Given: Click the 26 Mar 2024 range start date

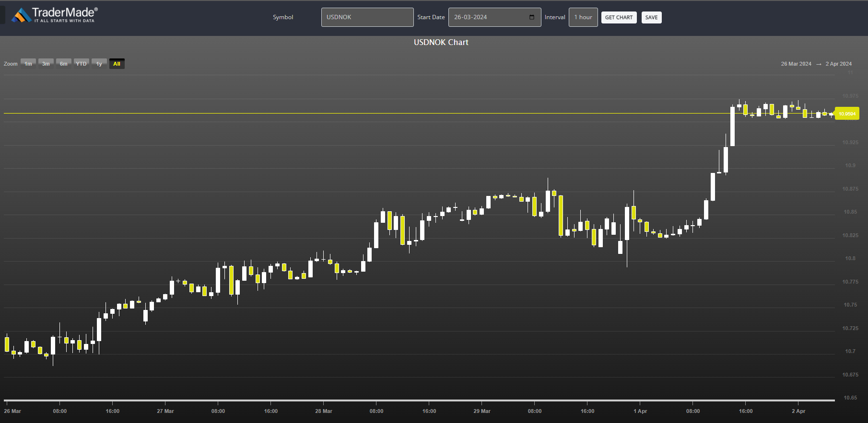Looking at the screenshot, I should pos(796,64).
